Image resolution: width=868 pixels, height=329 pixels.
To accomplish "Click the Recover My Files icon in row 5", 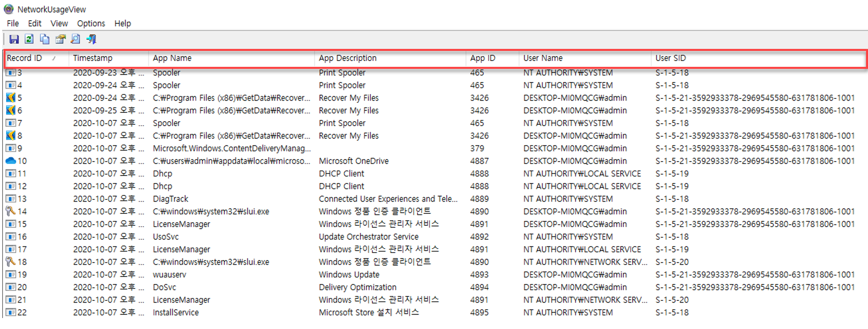I will (11, 98).
